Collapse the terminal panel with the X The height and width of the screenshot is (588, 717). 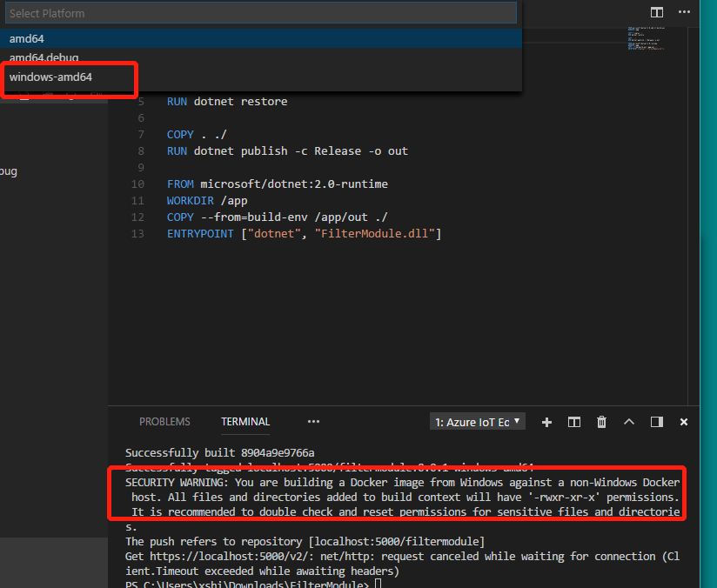tap(683, 422)
